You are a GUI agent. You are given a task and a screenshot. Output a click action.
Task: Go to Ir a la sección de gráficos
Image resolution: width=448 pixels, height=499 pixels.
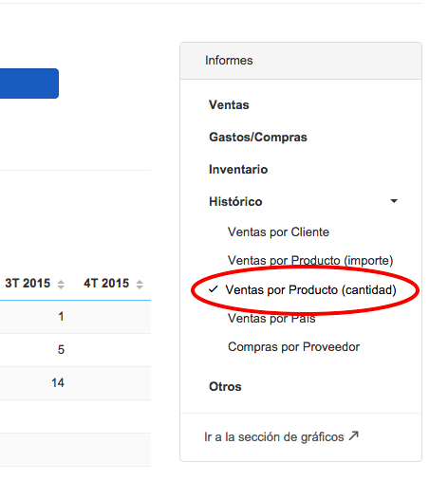tap(274, 437)
